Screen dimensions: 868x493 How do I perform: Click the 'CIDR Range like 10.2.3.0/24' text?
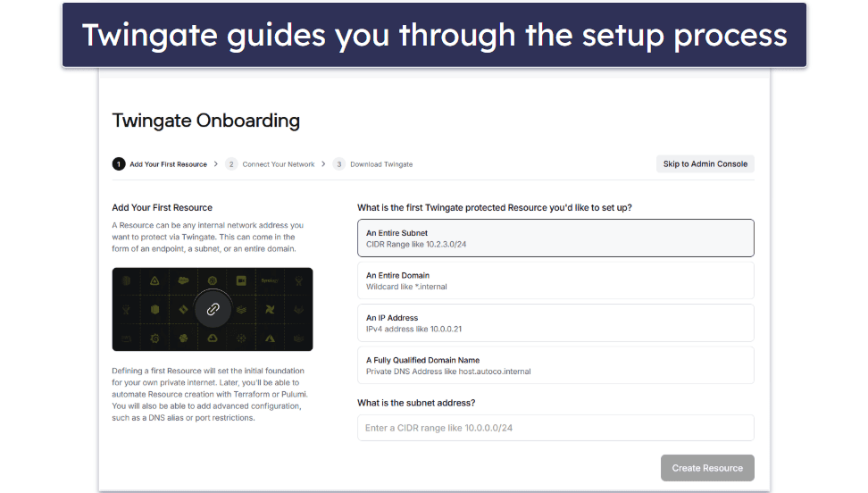click(x=416, y=245)
